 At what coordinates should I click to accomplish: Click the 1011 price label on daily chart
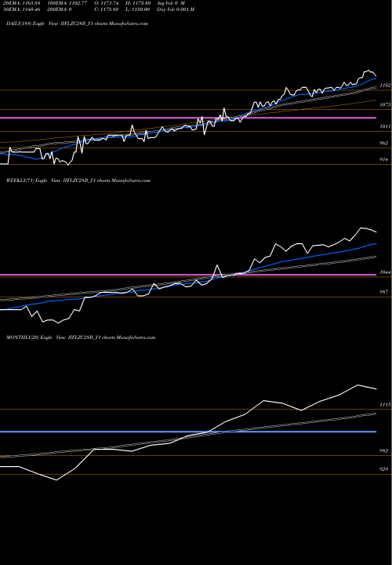coord(385,126)
